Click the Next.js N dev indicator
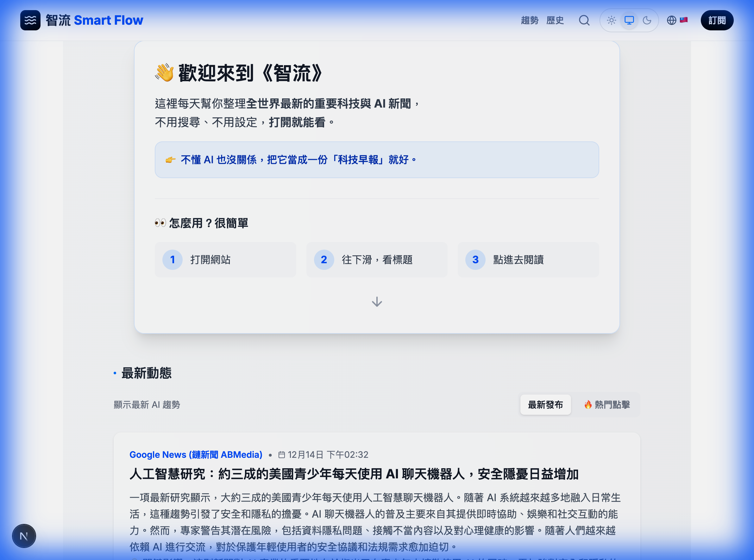Image resolution: width=754 pixels, height=560 pixels. 24,536
